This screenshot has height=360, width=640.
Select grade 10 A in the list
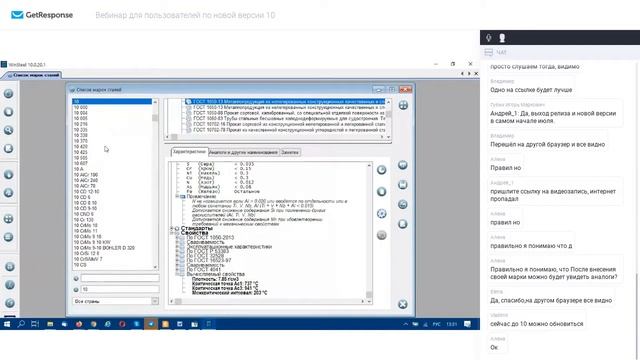[x=79, y=169]
